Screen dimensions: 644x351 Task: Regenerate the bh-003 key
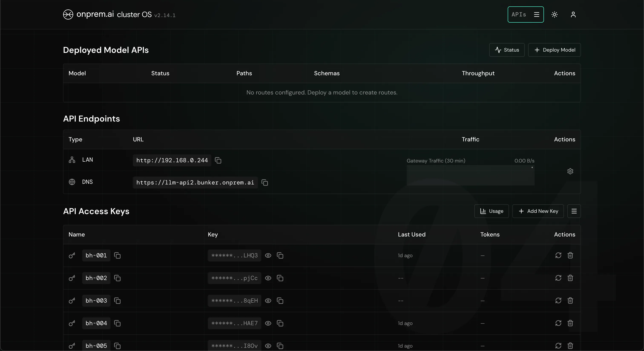(x=558, y=300)
